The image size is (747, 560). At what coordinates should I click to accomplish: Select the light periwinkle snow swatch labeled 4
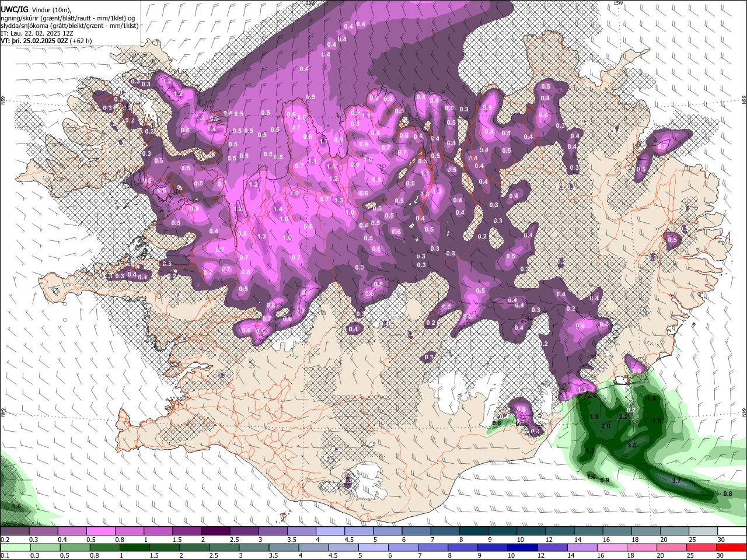(x=330, y=531)
